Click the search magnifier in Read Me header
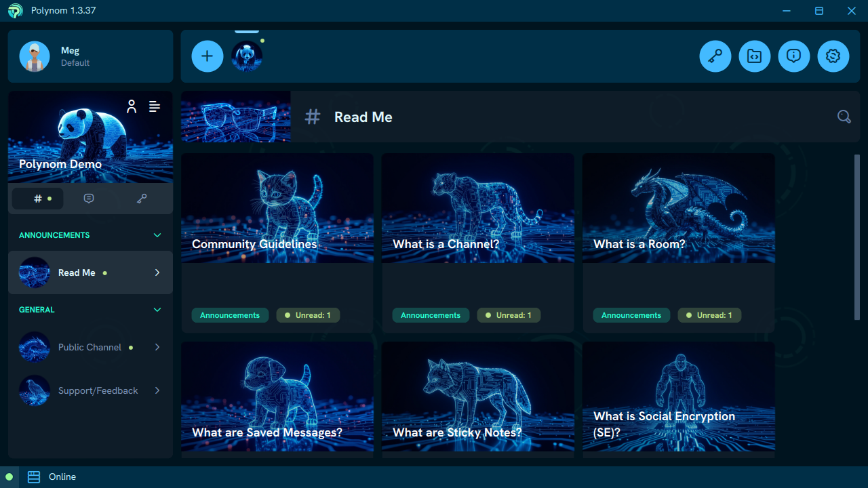The image size is (868, 488). (844, 117)
